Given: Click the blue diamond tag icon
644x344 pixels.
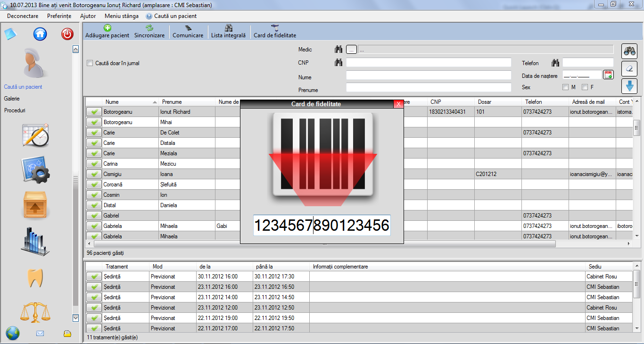Looking at the screenshot, I should coord(10,34).
